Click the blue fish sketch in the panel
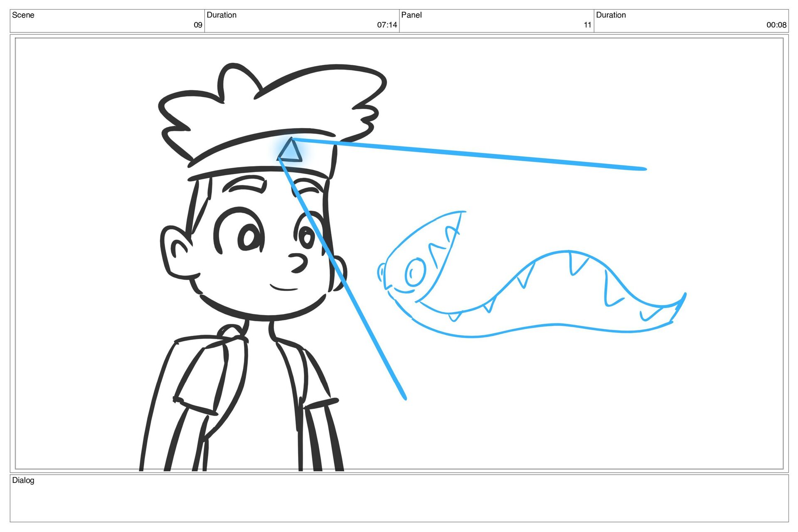Screen dimensions: 798x532 pyautogui.click(x=532, y=274)
